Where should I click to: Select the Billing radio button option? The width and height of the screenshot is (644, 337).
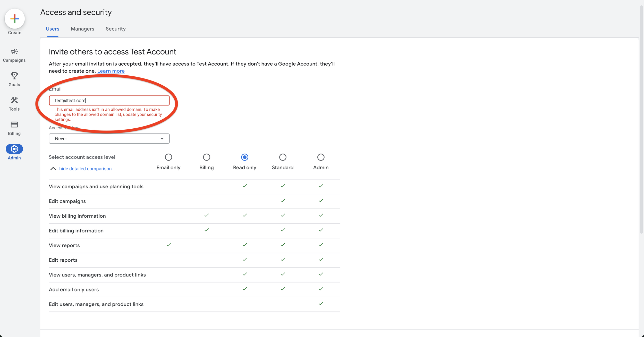[206, 157]
